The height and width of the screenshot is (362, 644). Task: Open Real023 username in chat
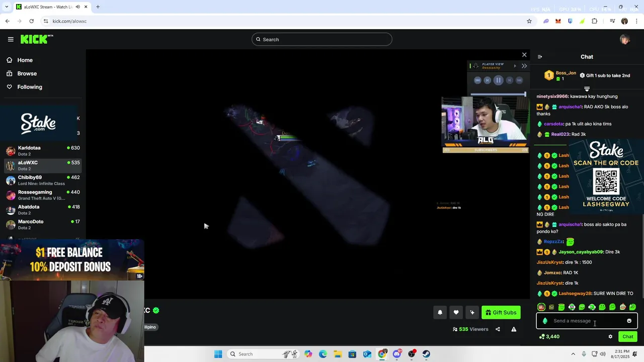click(x=560, y=134)
